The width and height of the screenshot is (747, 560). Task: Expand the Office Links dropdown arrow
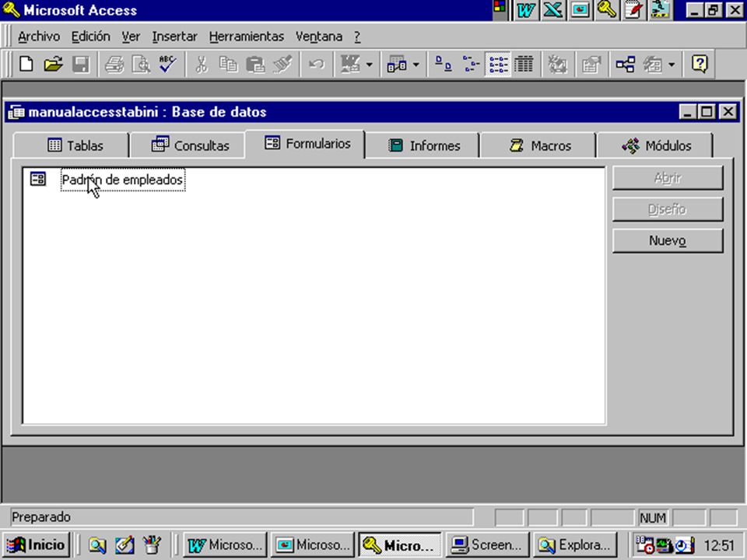(369, 64)
